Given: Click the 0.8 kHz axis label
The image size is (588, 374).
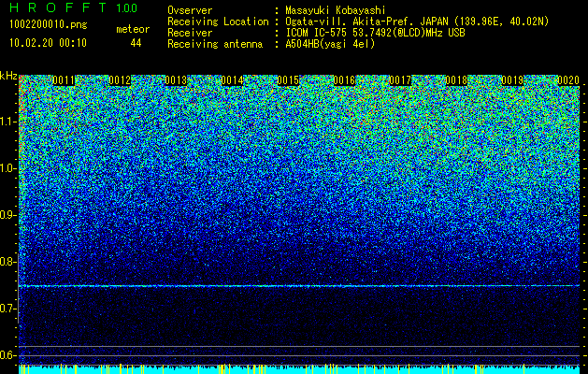Looking at the screenshot, I should (x=7, y=262).
